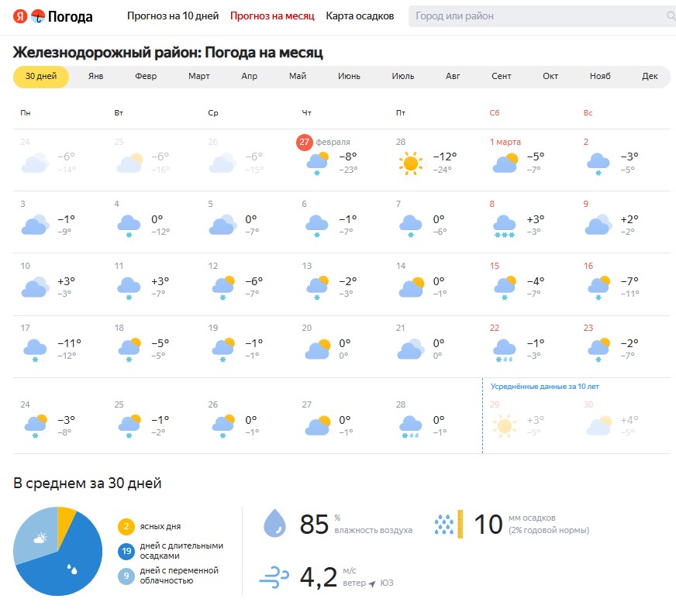This screenshot has height=616, width=676.
Task: Open the Июнь month tab
Action: point(349,76)
